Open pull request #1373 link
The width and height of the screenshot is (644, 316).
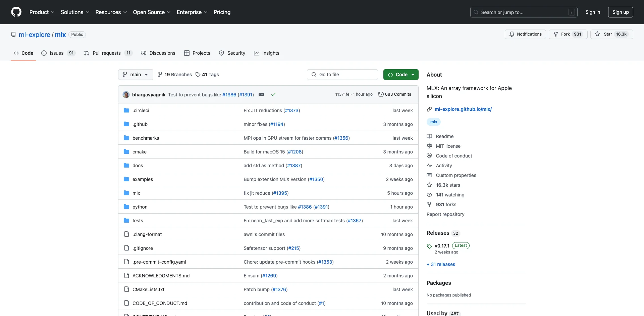[x=292, y=110]
